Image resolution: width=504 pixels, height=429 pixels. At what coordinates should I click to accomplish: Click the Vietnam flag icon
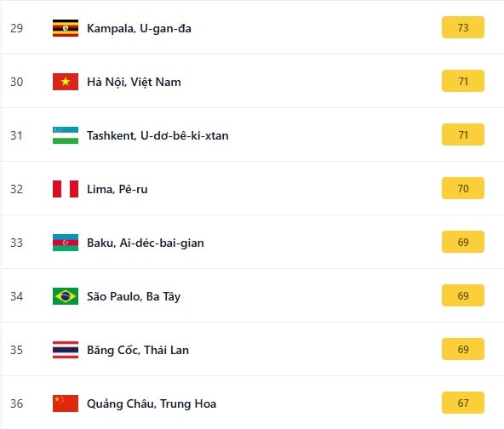66,82
